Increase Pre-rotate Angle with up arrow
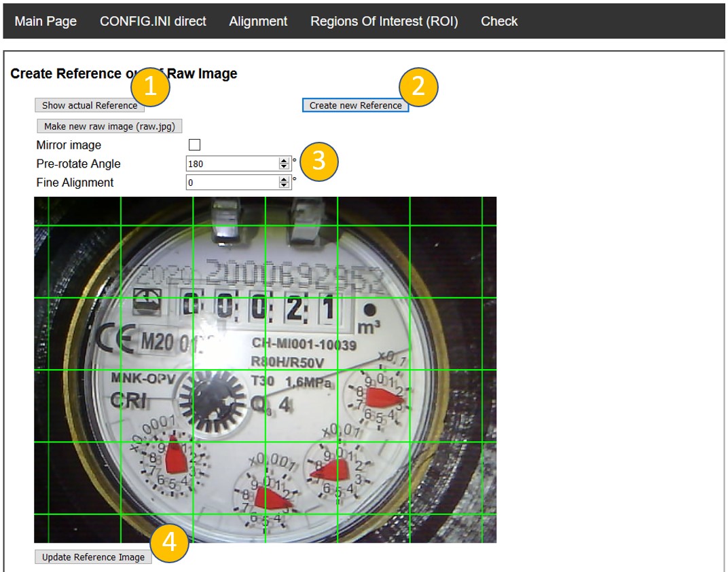Viewport: 728px width, 572px height. tap(284, 161)
